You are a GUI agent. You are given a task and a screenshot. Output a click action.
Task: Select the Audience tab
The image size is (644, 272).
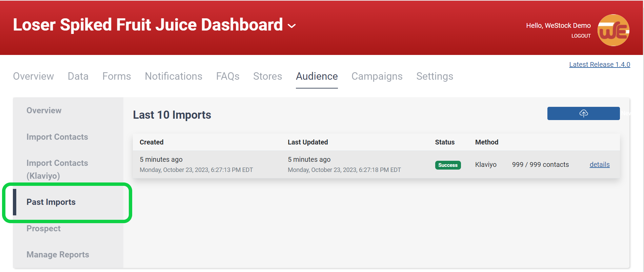coord(317,76)
